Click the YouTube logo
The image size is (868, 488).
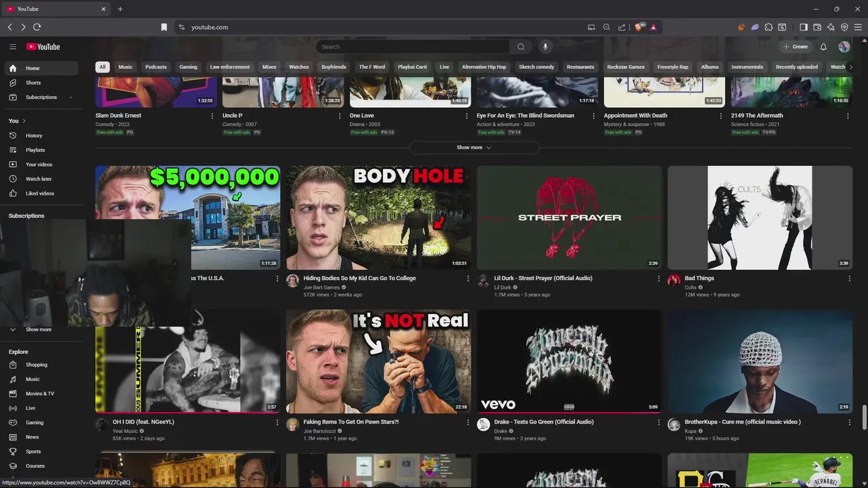point(43,47)
